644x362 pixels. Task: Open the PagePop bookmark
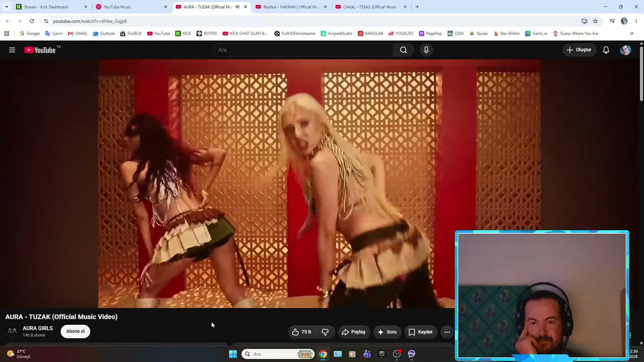point(430,34)
